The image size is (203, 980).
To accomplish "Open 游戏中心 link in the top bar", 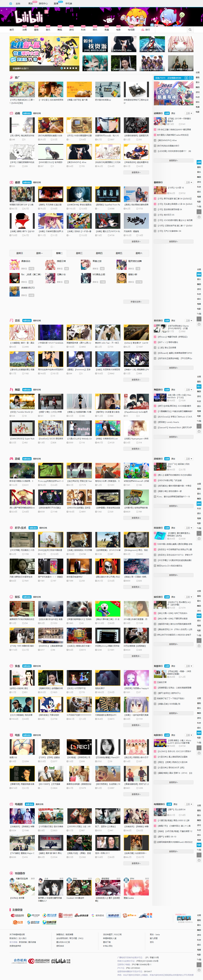I will coord(43,3).
